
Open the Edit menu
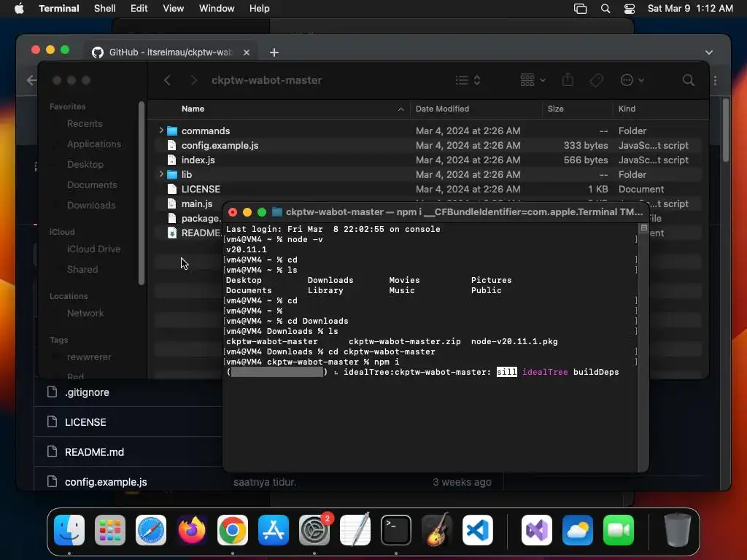[139, 9]
